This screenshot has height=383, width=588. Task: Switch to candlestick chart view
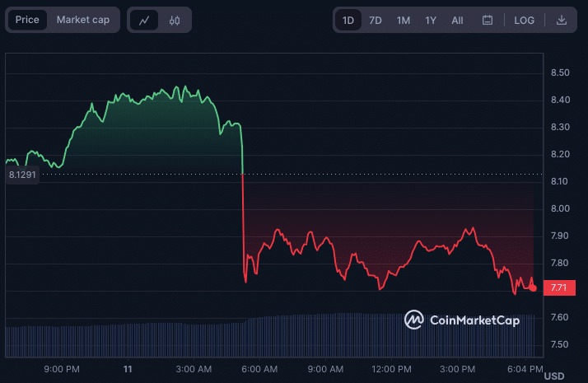click(x=174, y=20)
